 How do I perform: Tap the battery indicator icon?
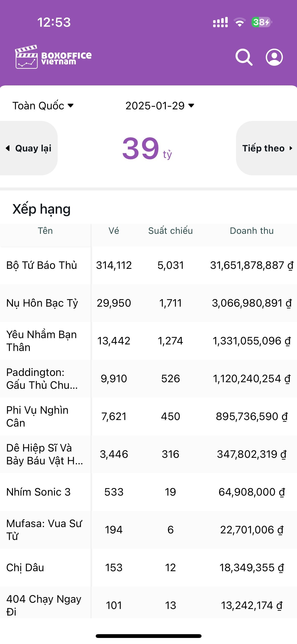click(262, 22)
